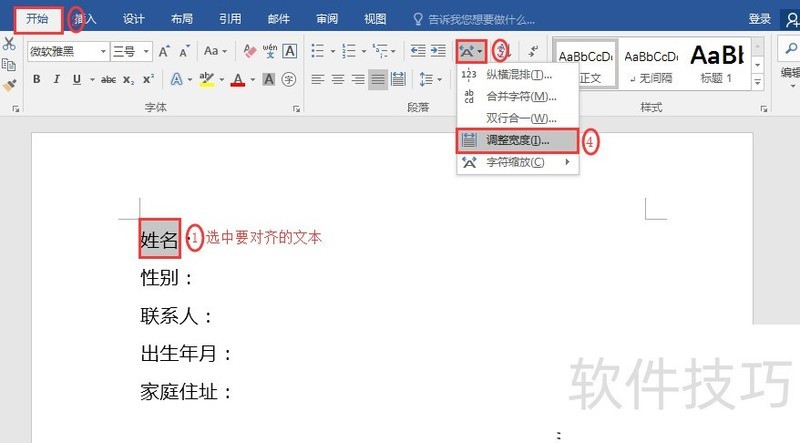Toggle subscript x₂ formatting
The width and height of the screenshot is (800, 443).
(x=129, y=80)
